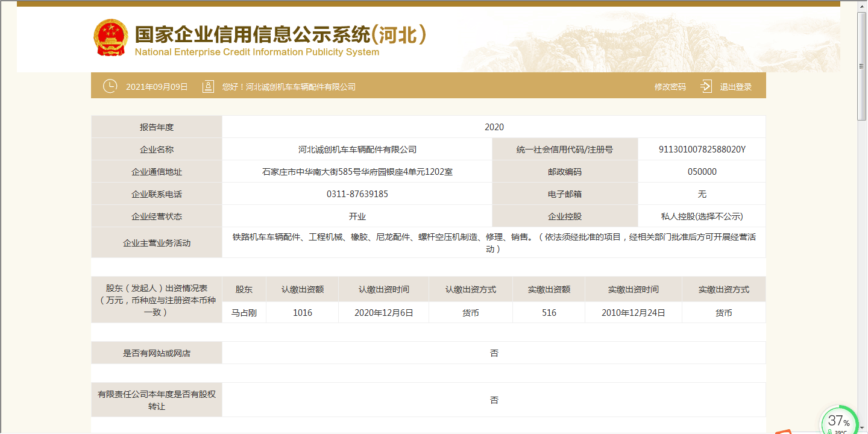
Task: Click credit code 91130100782588020Y
Action: 702,149
